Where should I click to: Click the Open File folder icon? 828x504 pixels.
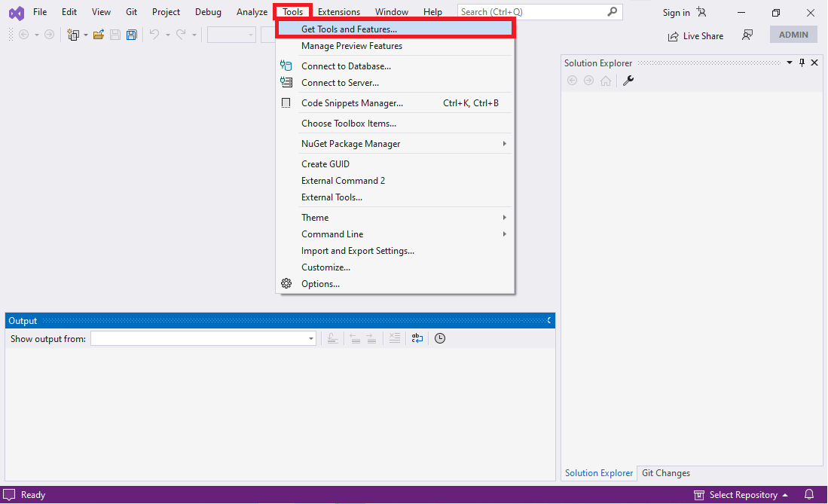coord(98,35)
